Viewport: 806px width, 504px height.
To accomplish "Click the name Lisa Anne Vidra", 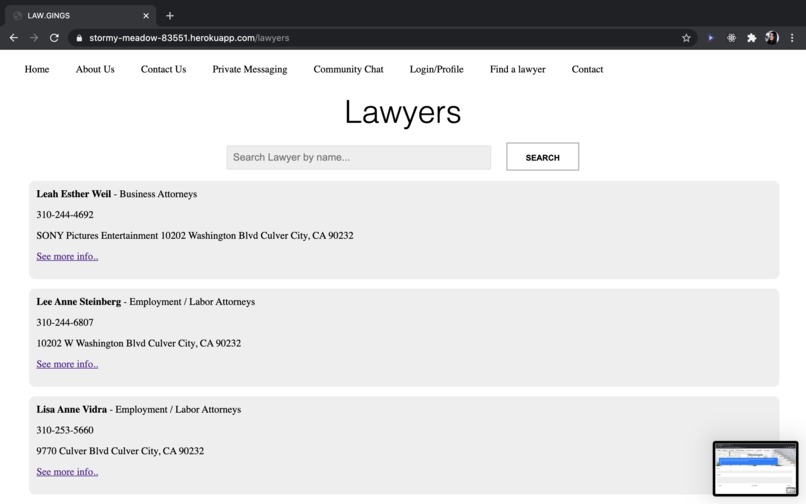I will [71, 409].
